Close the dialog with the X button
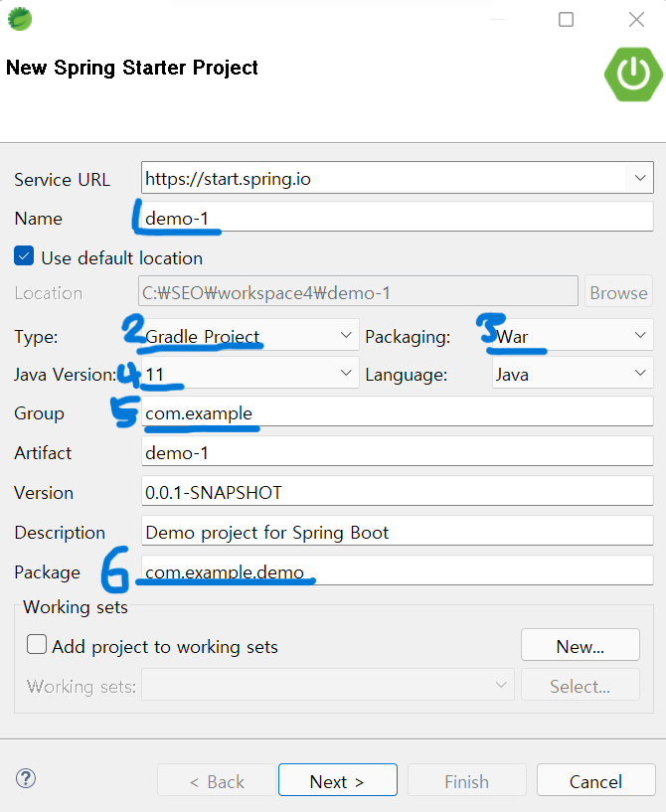Screen dimensions: 666x812 coord(636,20)
